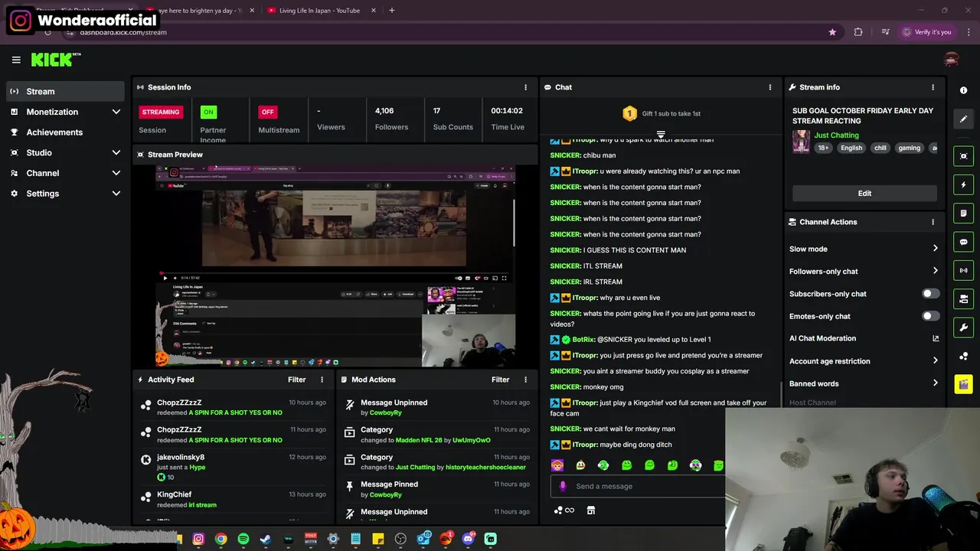
Task: Toggle the Partner Income ON badge
Action: [208, 112]
